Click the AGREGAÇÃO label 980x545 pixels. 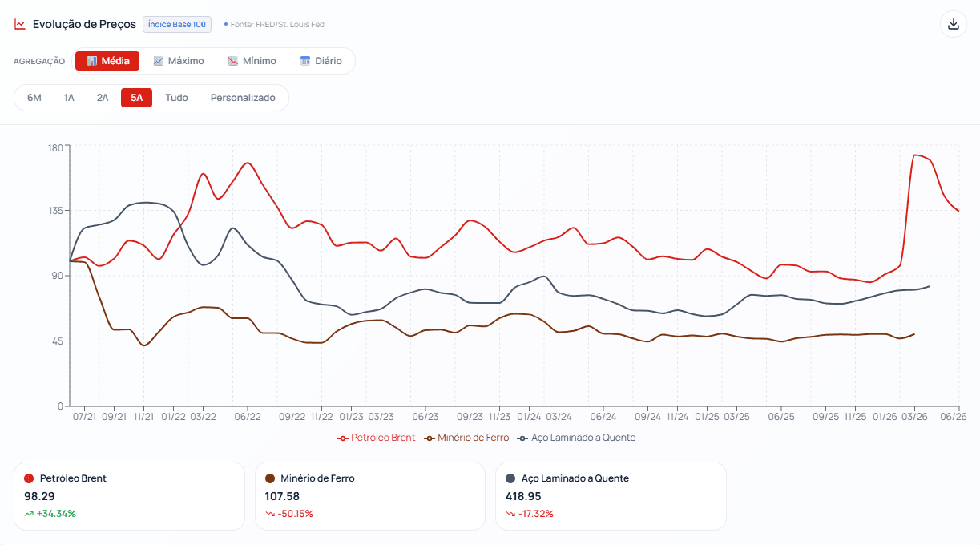pos(39,62)
